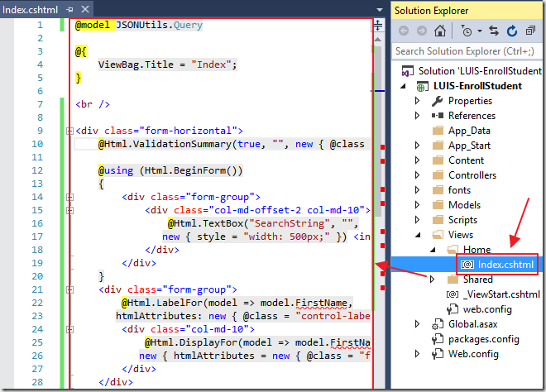546x392 pixels.
Task: Click the Home icon in Solution Explorer toolbar
Action: tap(440, 31)
